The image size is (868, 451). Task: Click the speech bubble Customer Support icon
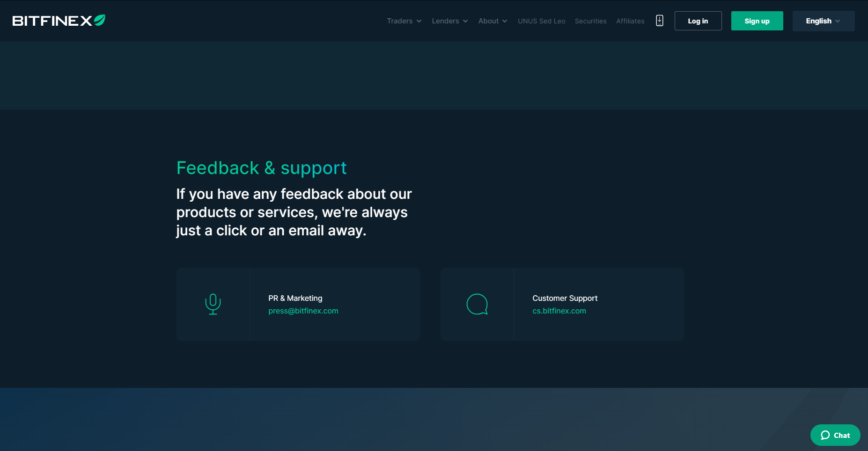point(477,304)
